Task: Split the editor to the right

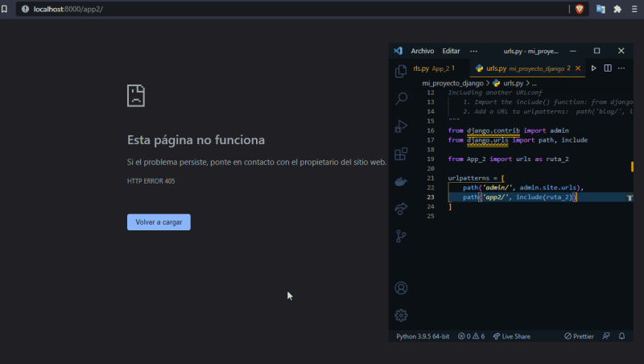Action: [608, 68]
